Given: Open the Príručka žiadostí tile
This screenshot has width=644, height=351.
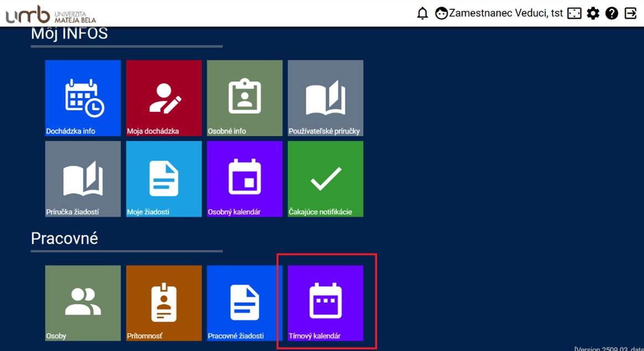Looking at the screenshot, I should click(83, 179).
